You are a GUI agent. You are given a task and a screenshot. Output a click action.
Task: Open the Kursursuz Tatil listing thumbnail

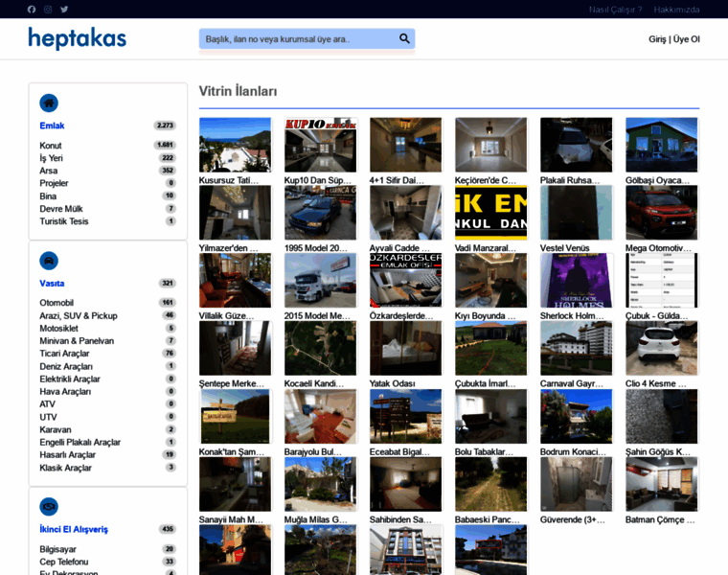[235, 145]
